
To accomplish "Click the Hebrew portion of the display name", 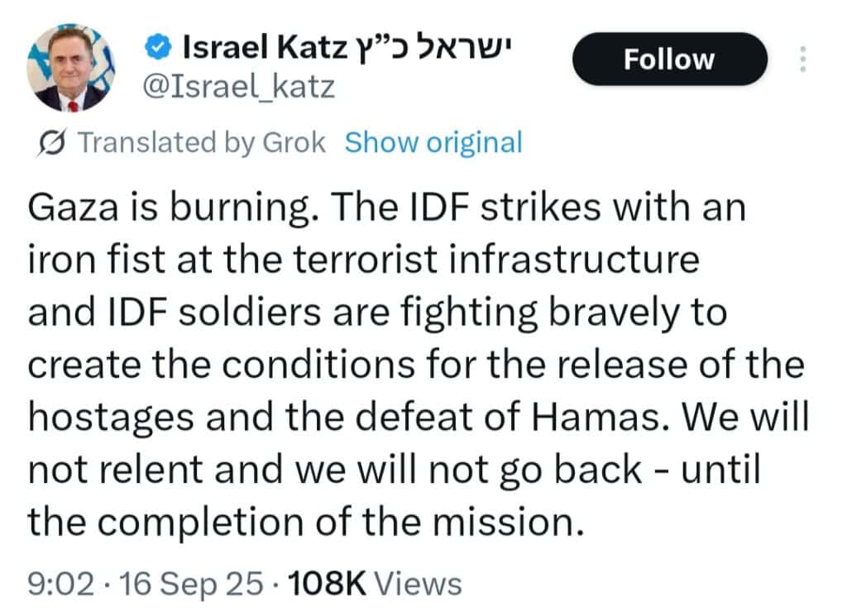I will (433, 49).
